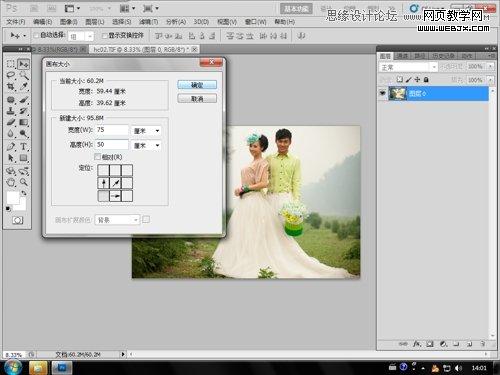Select the Brush tool
500x375 pixels.
[x=23, y=99]
